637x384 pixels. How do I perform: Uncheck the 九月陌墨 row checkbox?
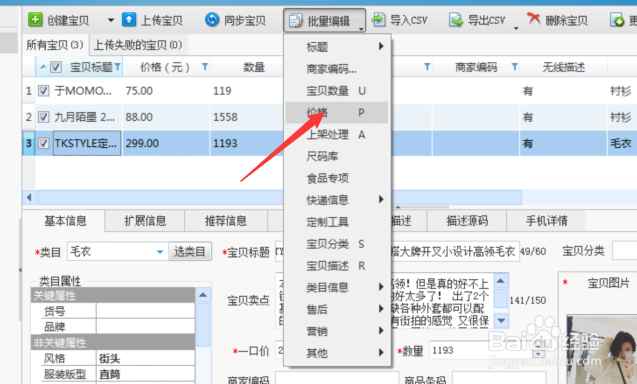point(43,117)
